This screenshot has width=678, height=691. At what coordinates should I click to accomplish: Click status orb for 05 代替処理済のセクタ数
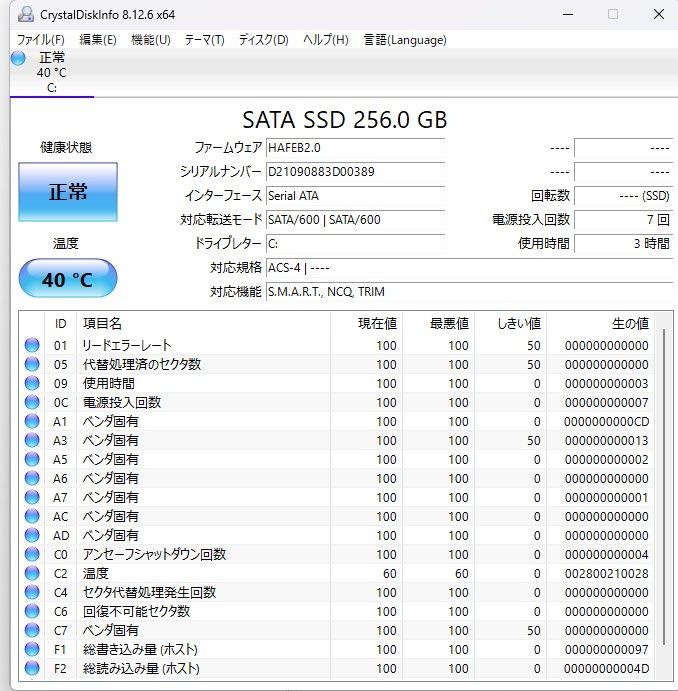32,364
